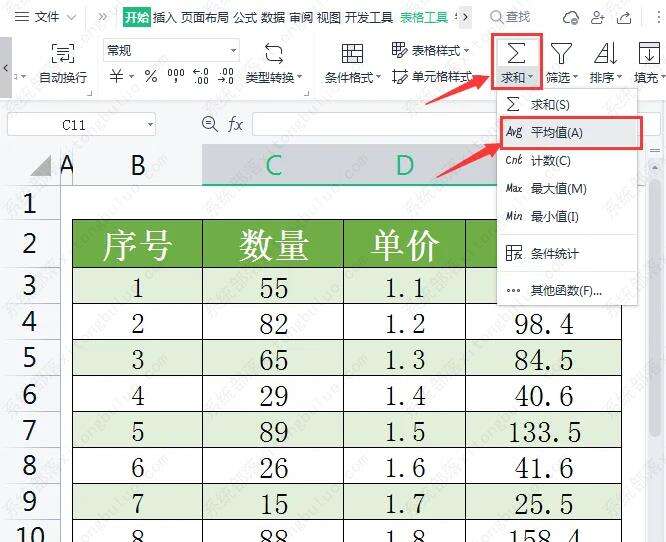Screen dimensions: 666x542
Task: Show more ribbon tabs with right chevron
Action: pyautogui.click(x=466, y=17)
